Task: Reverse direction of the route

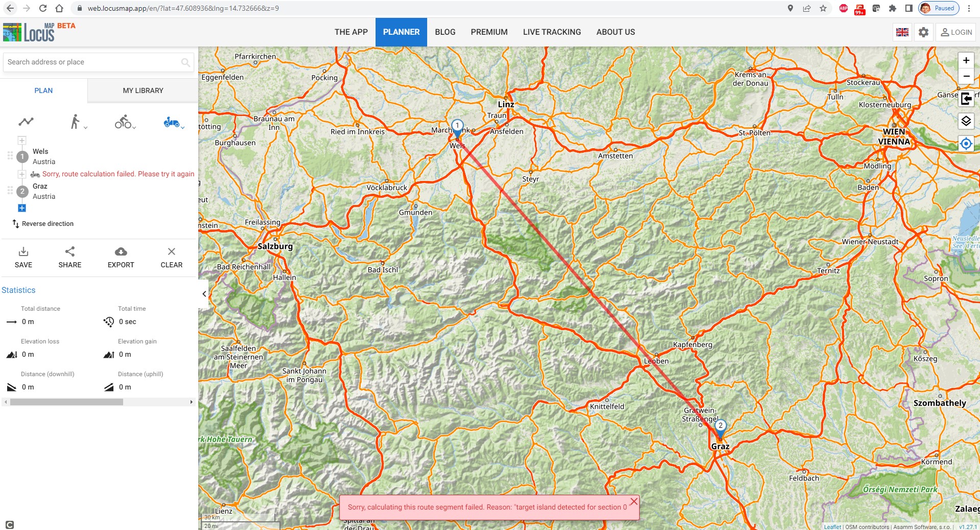Action: click(43, 224)
